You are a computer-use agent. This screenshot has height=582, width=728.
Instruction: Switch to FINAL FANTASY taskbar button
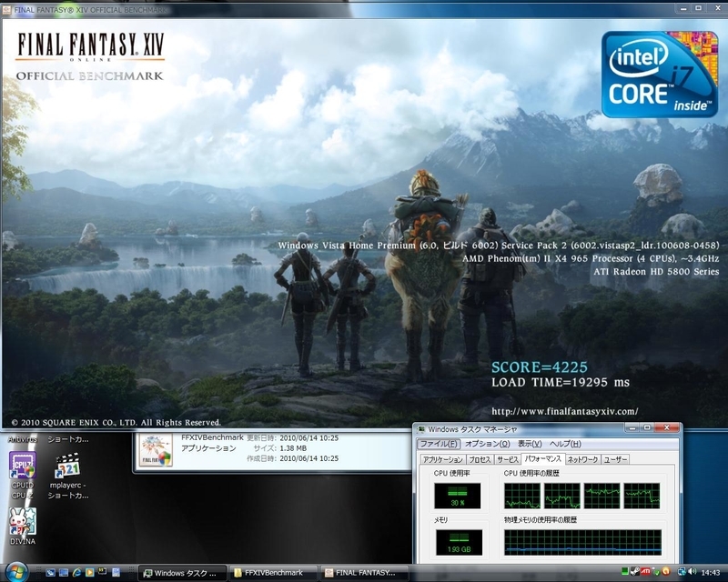tap(364, 573)
